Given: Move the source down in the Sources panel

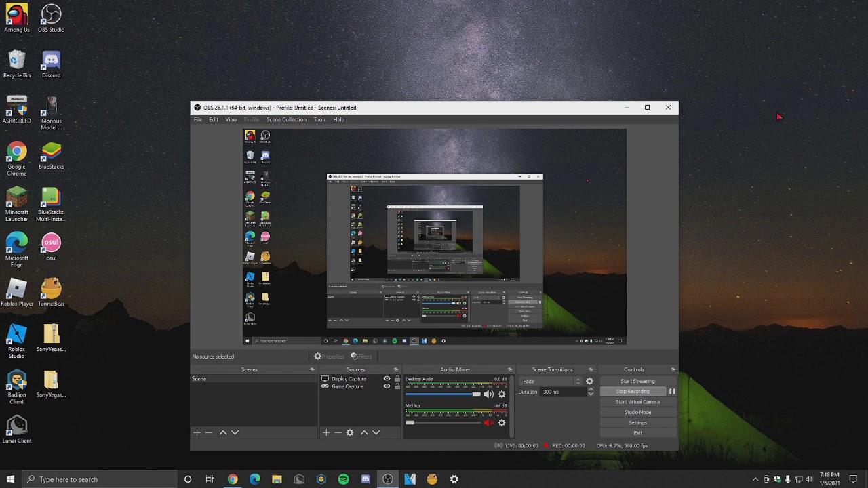Looking at the screenshot, I should pos(376,432).
